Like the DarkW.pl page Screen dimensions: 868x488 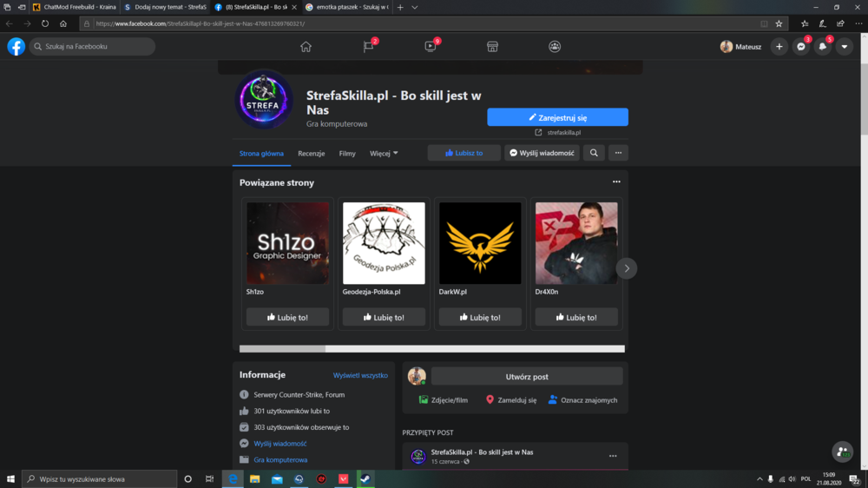[480, 318]
